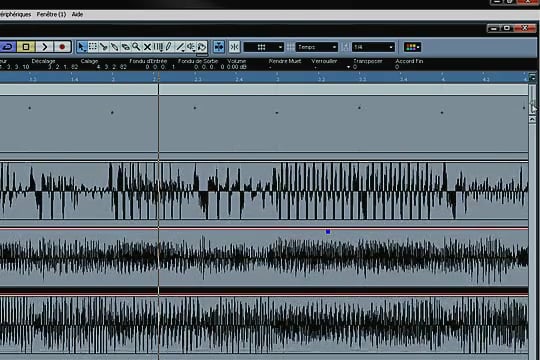Screen dimensions: 540x360
Task: Click the Play transport button
Action: pos(44,47)
